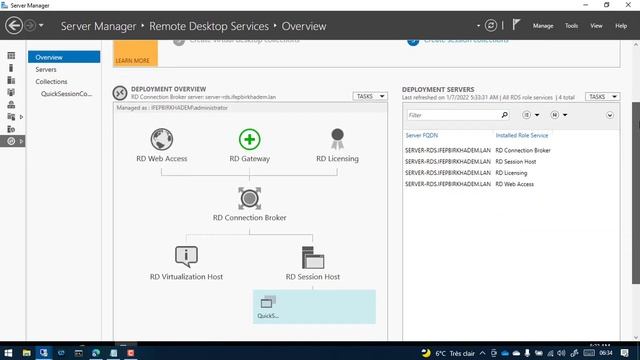This screenshot has height=360, width=640.
Task: Open the View menu
Action: pyautogui.click(x=596, y=26)
